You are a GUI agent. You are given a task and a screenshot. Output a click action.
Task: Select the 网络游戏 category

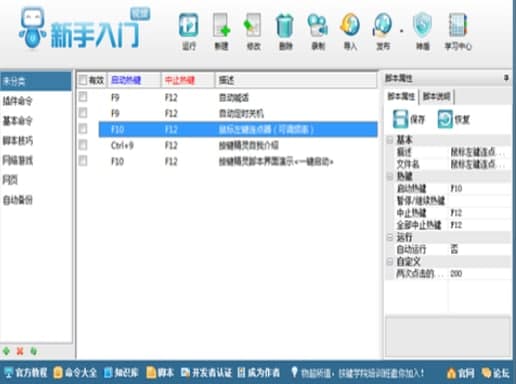(36, 160)
